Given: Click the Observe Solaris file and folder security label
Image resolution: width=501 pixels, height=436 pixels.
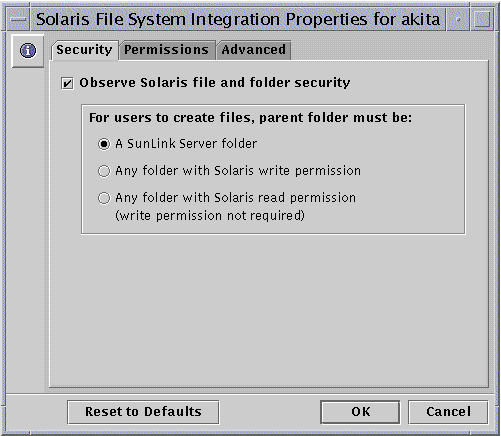Looking at the screenshot, I should point(215,83).
